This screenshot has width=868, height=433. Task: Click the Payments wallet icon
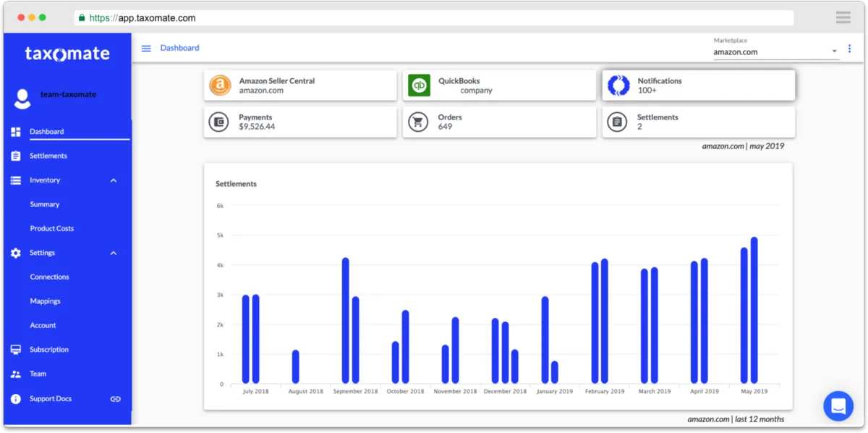(219, 122)
